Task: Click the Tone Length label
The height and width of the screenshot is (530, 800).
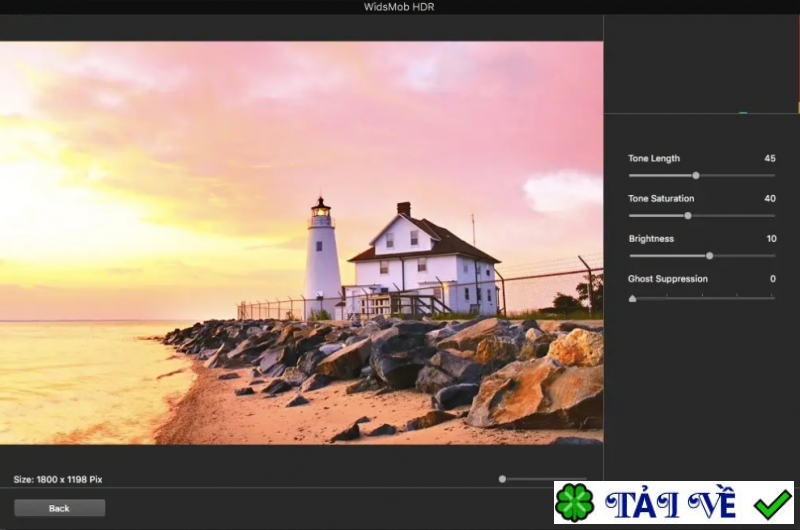Action: point(654,159)
